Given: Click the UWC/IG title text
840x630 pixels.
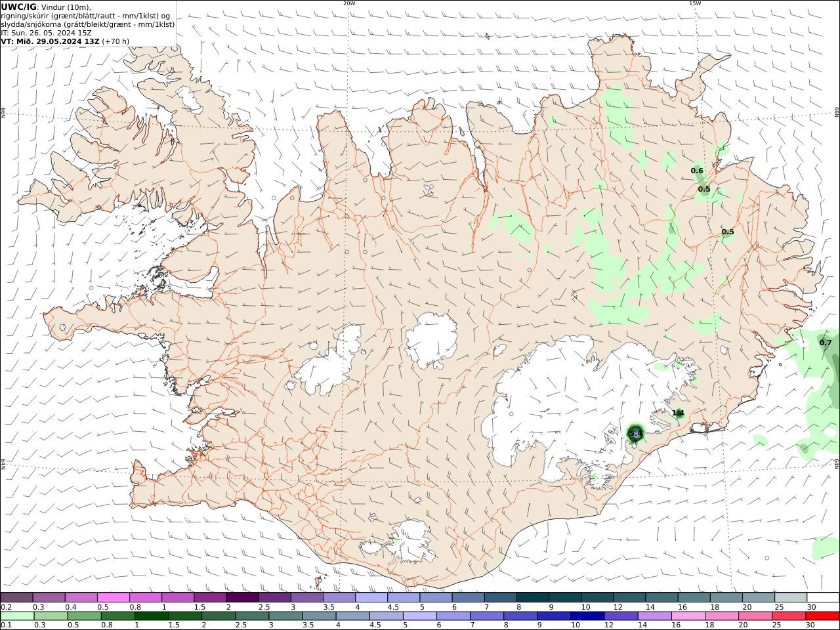Looking at the screenshot, I should (18, 7).
